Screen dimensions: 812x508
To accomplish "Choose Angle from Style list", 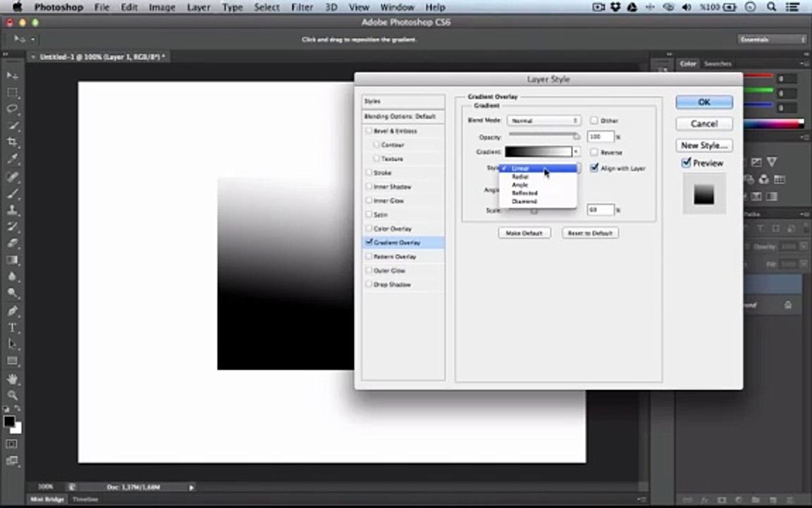I will [x=538, y=185].
